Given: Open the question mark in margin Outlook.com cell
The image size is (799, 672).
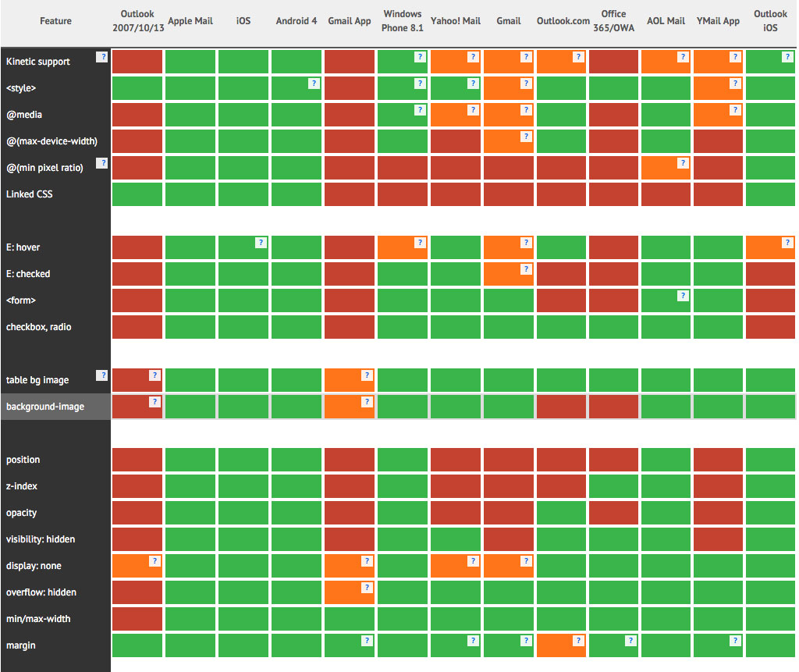Looking at the screenshot, I should 578,641.
